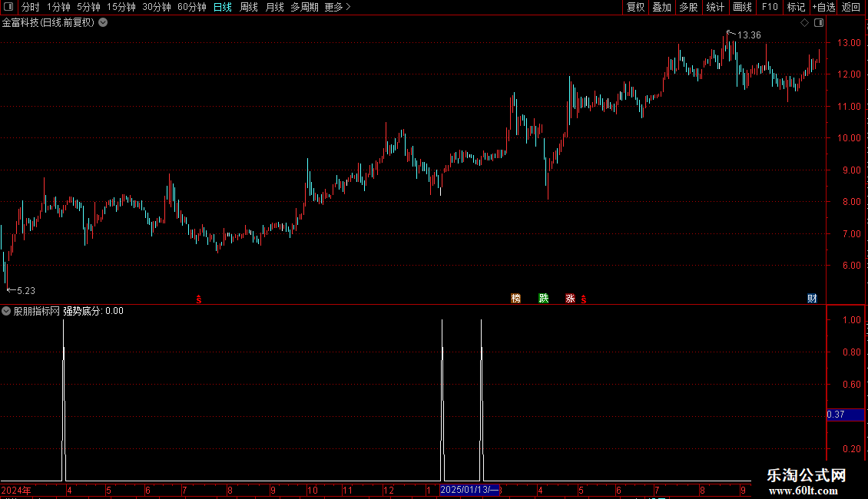
Task: Click the blue 0.37 indicator axis value
Action: (845, 415)
